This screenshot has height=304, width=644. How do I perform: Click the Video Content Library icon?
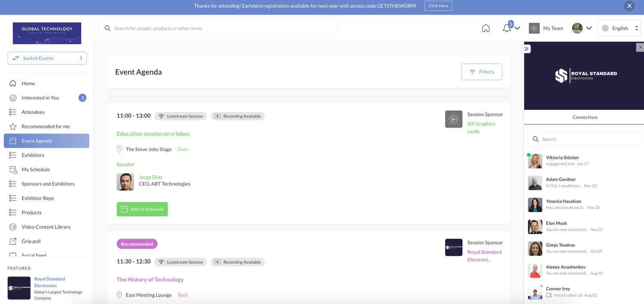point(13,227)
